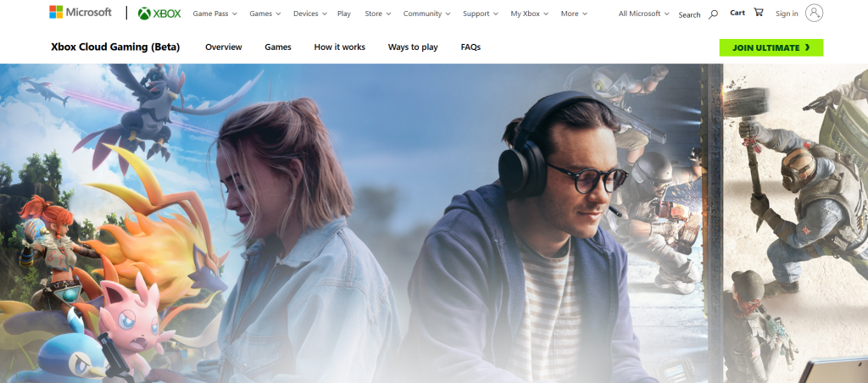Click the JOIN ULTIMATE button
Viewport: 868px width, 383px height.
(771, 47)
